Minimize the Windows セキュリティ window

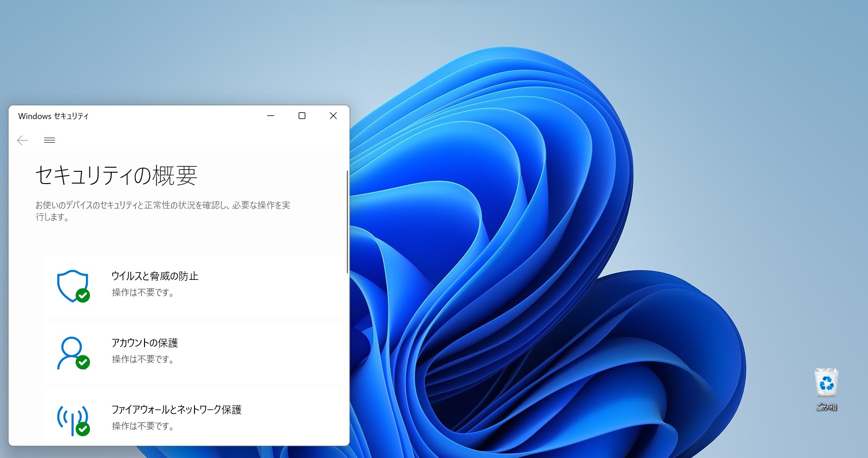(x=271, y=116)
